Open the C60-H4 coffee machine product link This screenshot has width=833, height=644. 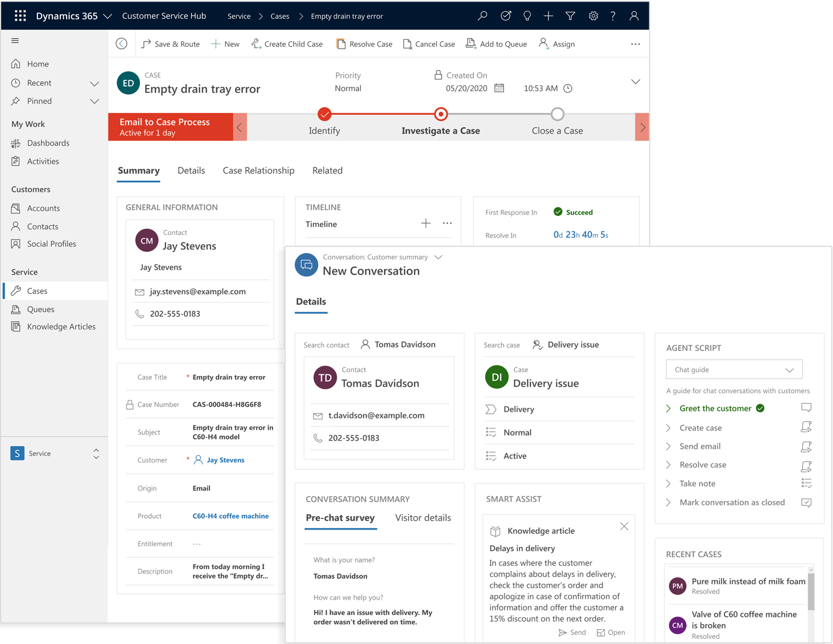(230, 516)
